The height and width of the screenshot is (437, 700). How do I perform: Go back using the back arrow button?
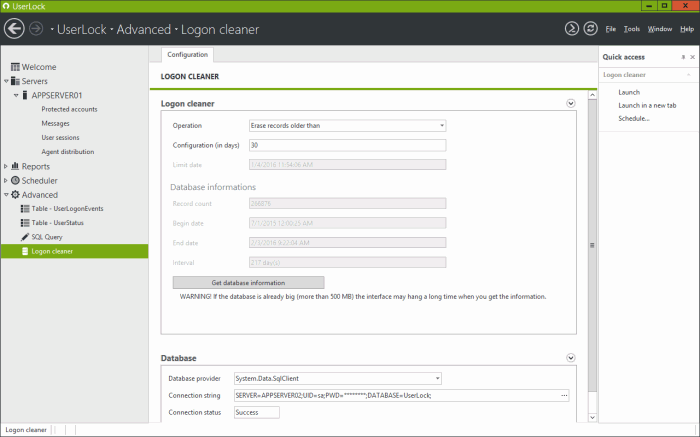point(14,29)
